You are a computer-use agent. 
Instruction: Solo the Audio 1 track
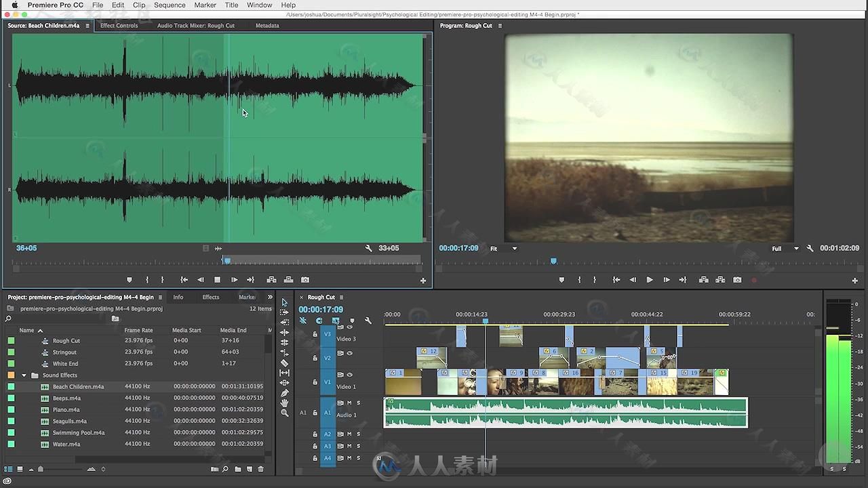point(359,403)
